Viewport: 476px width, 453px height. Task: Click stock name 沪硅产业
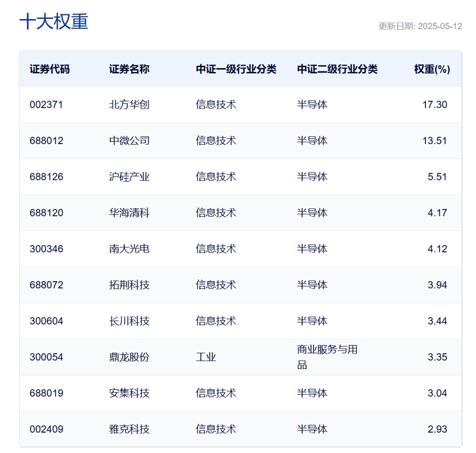[x=129, y=177]
